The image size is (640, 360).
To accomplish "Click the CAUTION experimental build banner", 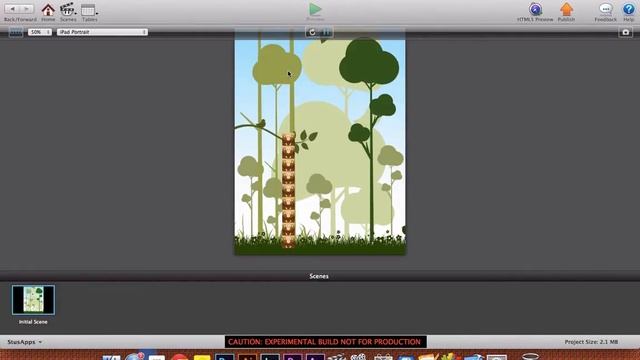I will click(325, 342).
